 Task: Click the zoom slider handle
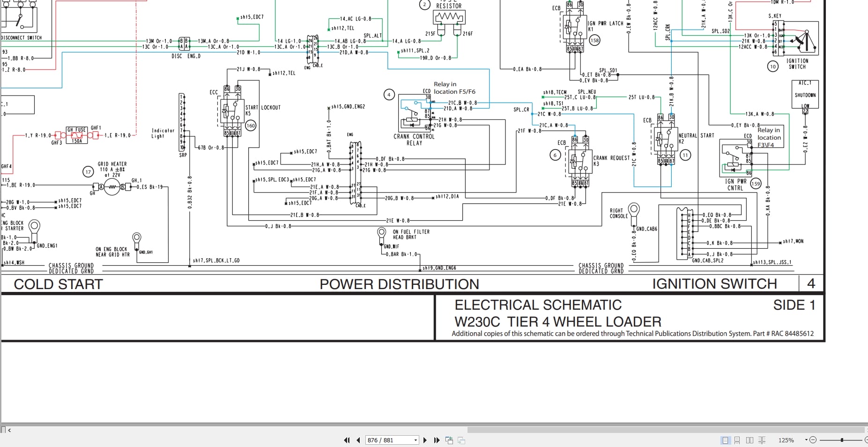(842, 440)
